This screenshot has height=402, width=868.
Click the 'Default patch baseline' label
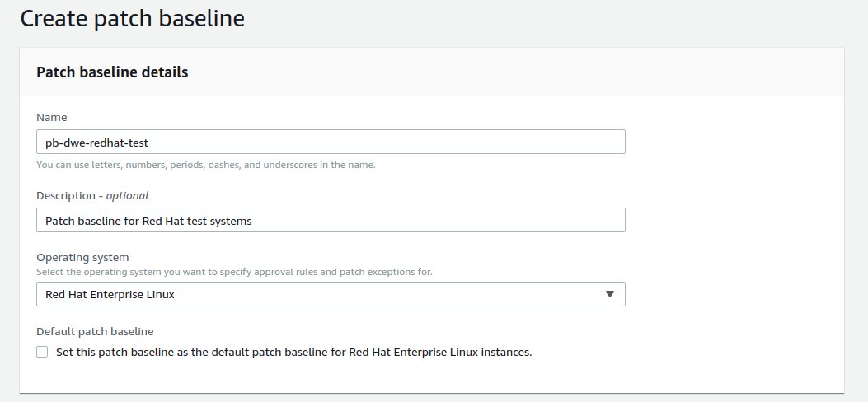coord(95,332)
